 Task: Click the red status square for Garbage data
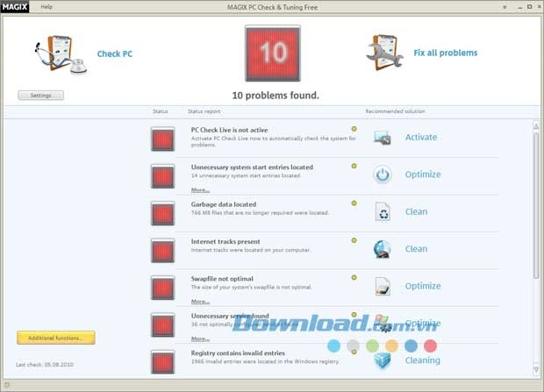[x=162, y=213]
